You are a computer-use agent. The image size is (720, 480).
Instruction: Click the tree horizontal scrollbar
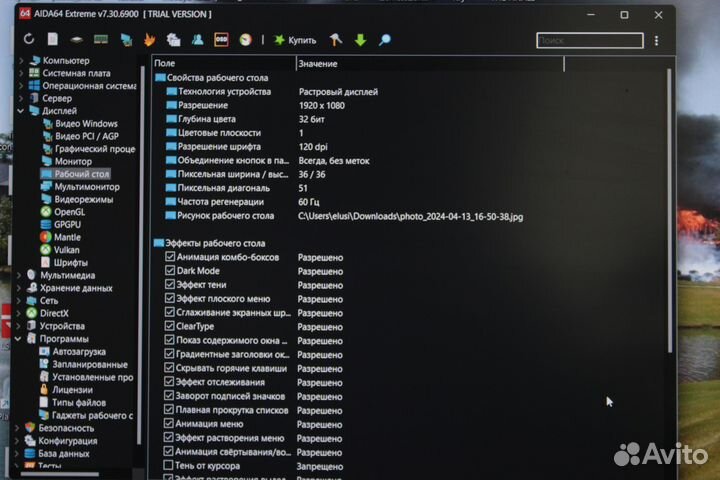click(60, 474)
